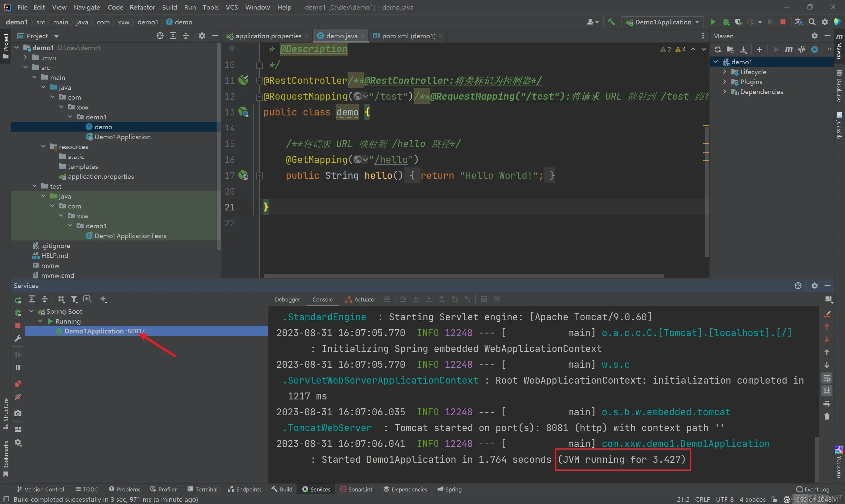
Task: Collapse the resources folder in Project tree
Action: click(x=43, y=146)
